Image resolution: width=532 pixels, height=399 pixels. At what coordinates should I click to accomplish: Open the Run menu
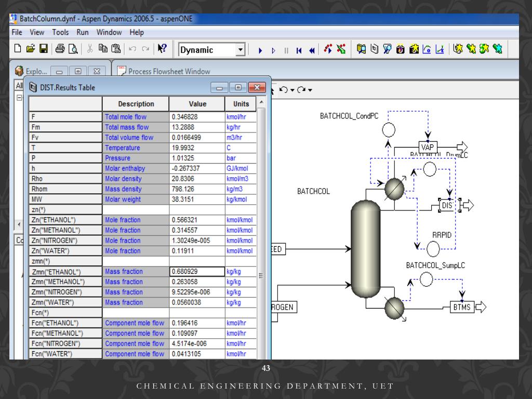coord(83,32)
